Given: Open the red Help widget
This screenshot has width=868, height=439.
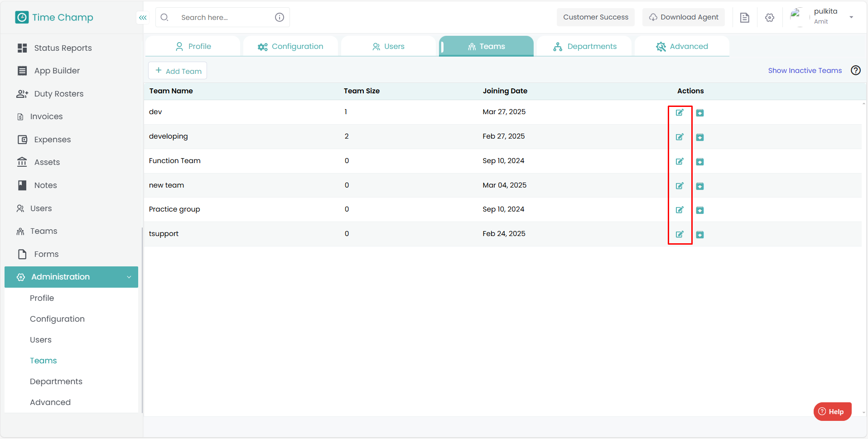Looking at the screenshot, I should (832, 411).
